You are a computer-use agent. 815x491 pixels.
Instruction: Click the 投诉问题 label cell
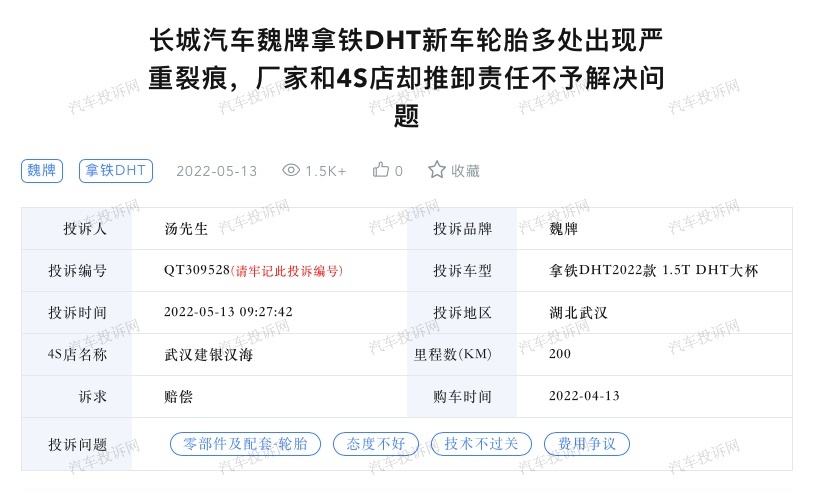point(77,445)
